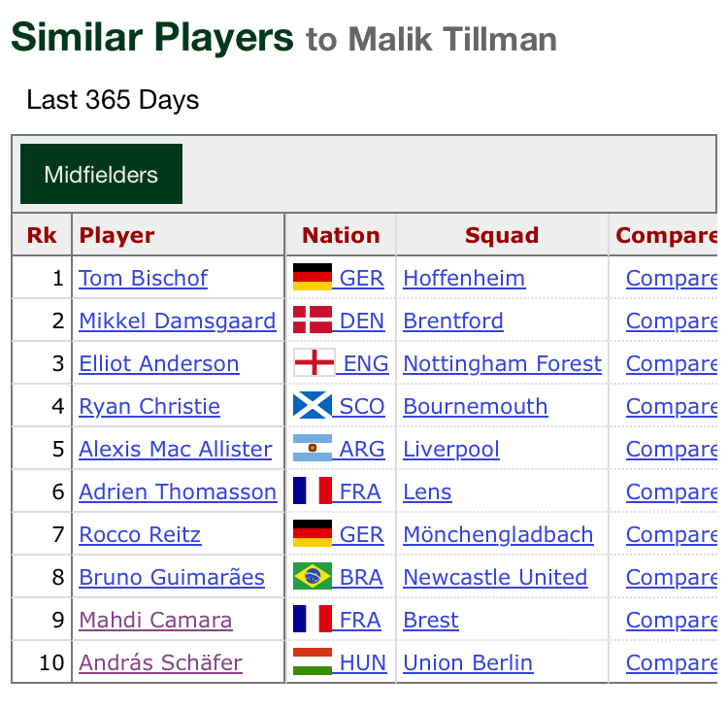Sort by the Nation column header
This screenshot has width=728, height=710.
(342, 235)
